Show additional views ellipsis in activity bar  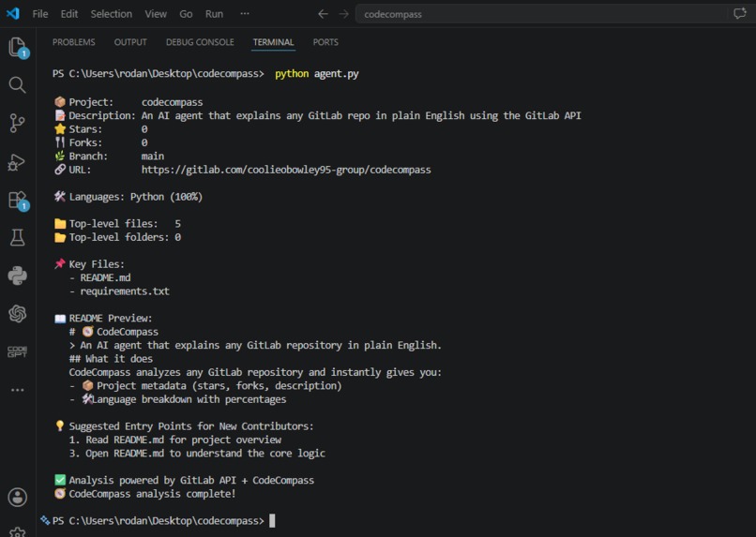(x=18, y=390)
